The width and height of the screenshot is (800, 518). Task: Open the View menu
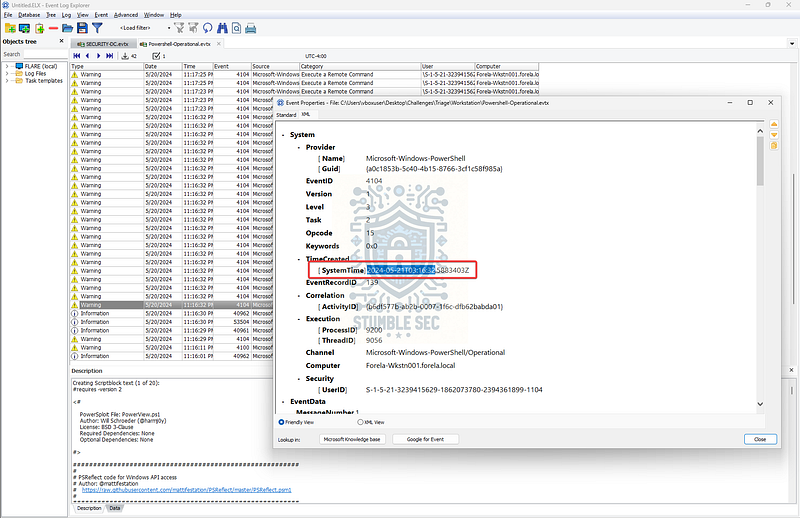[x=83, y=15]
